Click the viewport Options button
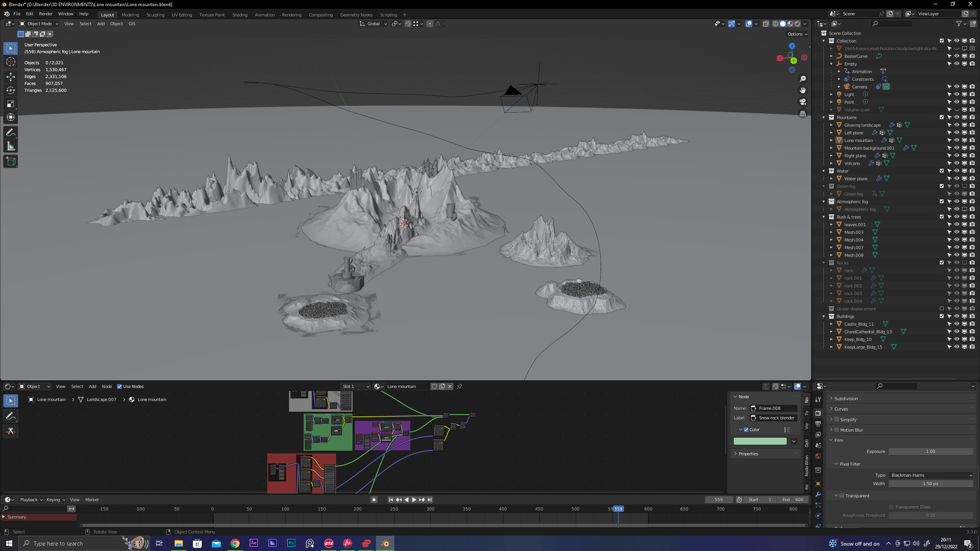Viewport: 980px width, 551px height. click(x=797, y=34)
